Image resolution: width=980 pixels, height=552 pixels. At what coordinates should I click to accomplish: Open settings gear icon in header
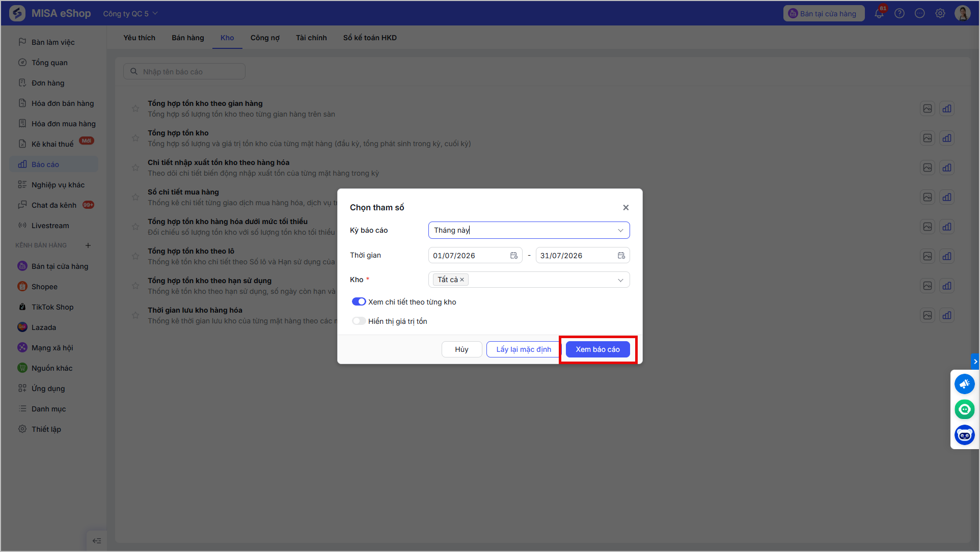(940, 14)
